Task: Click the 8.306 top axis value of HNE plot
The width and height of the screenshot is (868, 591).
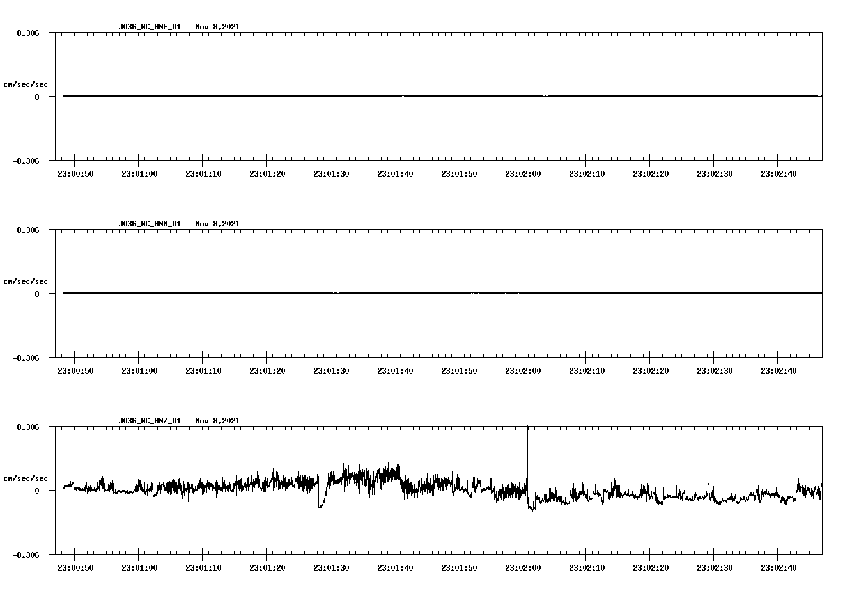Action: pyautogui.click(x=28, y=33)
